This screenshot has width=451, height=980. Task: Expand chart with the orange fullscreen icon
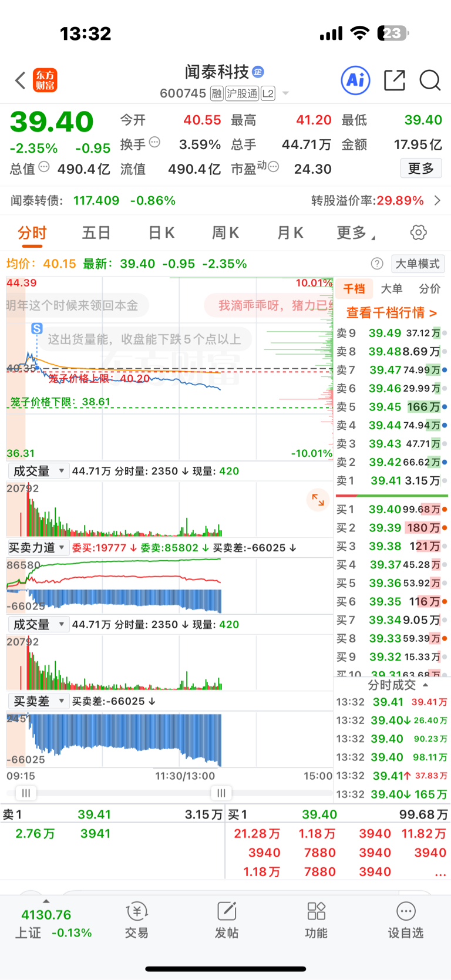click(x=318, y=500)
